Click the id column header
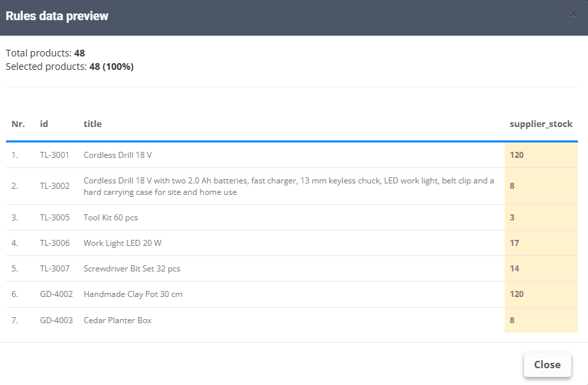 44,124
